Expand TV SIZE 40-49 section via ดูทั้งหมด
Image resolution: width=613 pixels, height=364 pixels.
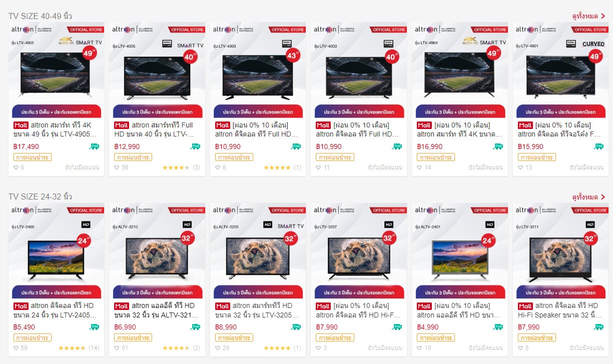[588, 16]
